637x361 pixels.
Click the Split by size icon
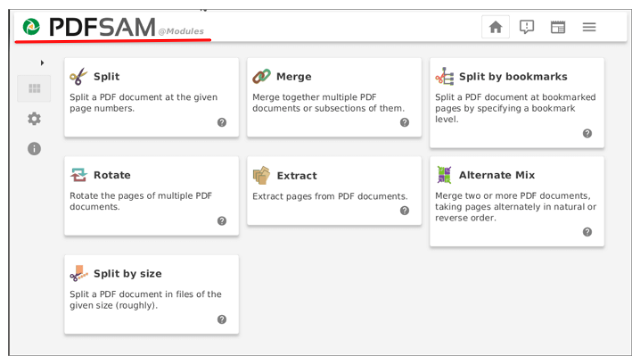[79, 273]
